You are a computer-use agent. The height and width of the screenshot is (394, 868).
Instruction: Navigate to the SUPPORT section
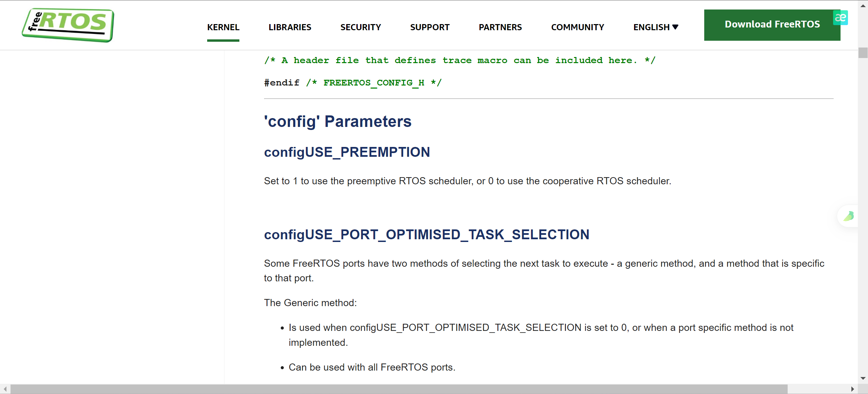coord(430,27)
